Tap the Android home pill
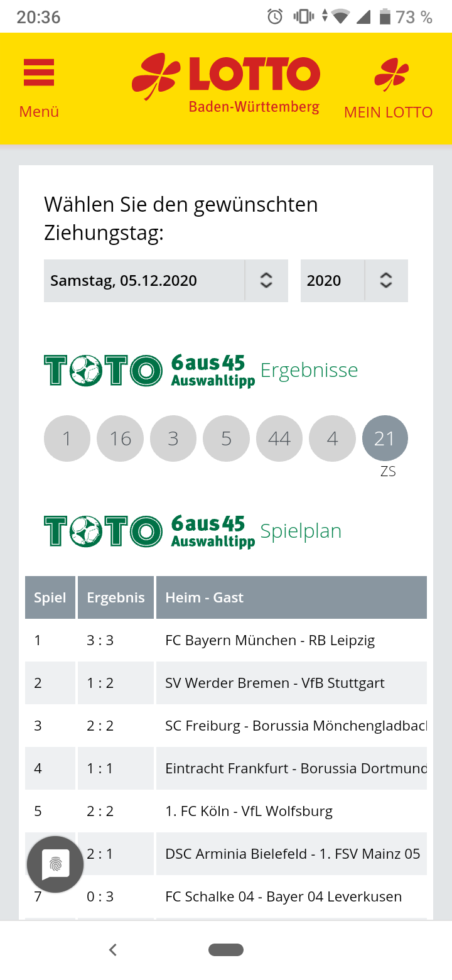This screenshot has height=980, width=452. click(226, 950)
